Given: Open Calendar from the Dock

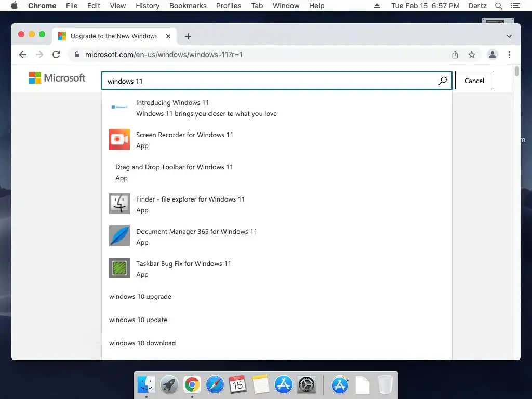Looking at the screenshot, I should point(237,385).
